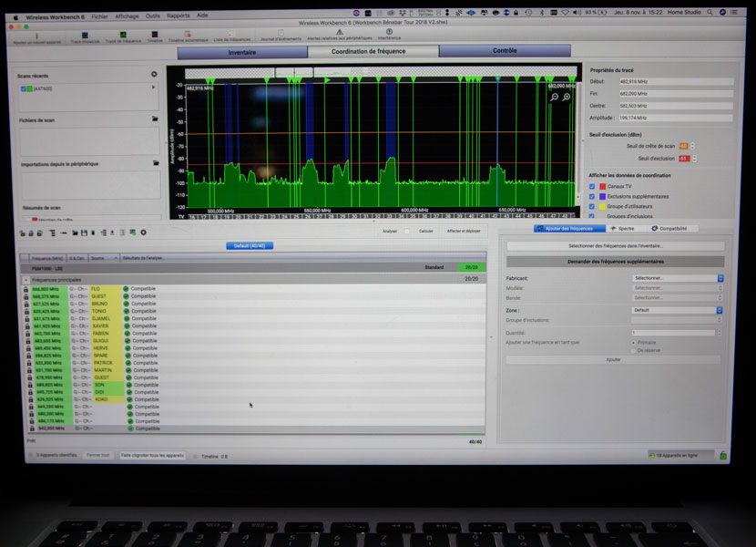
Task: Click the Début frequency input field
Action: [x=676, y=81]
